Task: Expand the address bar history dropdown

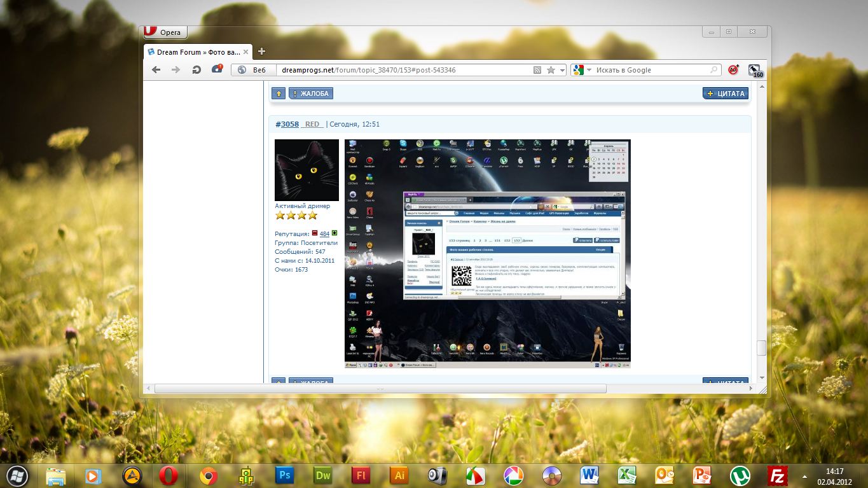Action: (562, 70)
